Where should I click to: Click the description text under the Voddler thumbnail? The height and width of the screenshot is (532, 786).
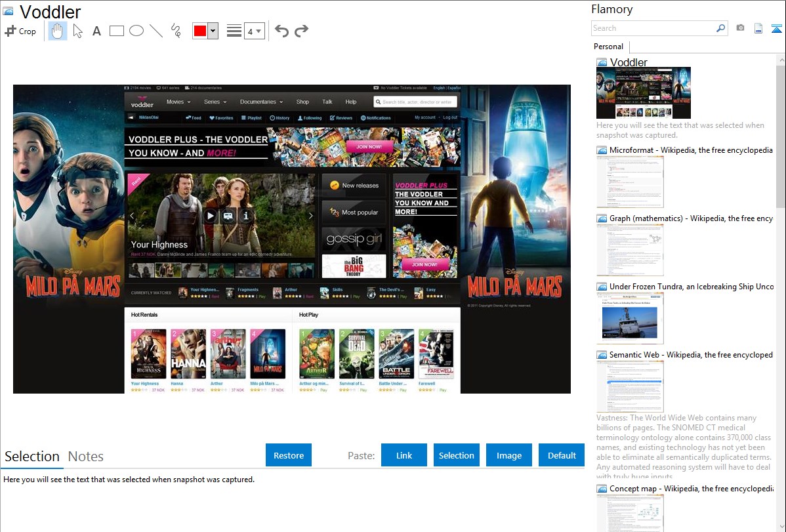(x=680, y=131)
